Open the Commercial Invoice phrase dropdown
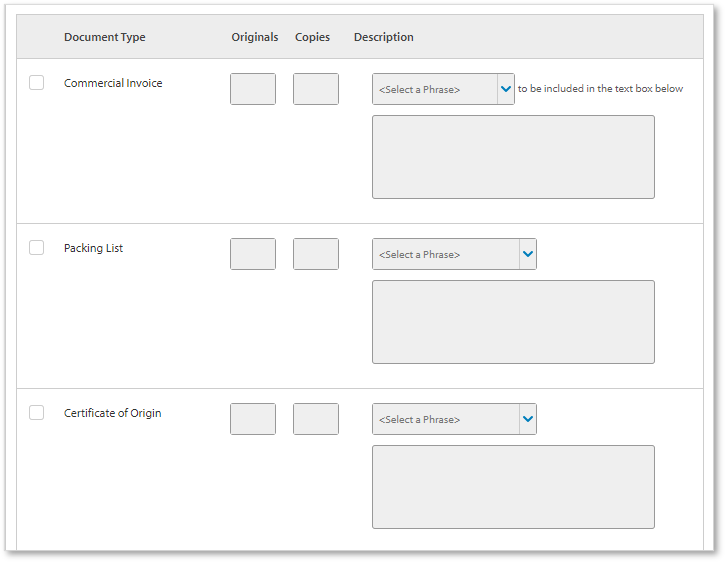Image resolution: width=725 pixels, height=562 pixels. [443, 89]
